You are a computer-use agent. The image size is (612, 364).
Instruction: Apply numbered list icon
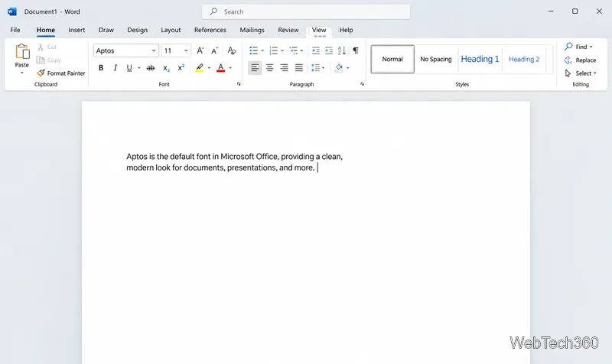274,50
